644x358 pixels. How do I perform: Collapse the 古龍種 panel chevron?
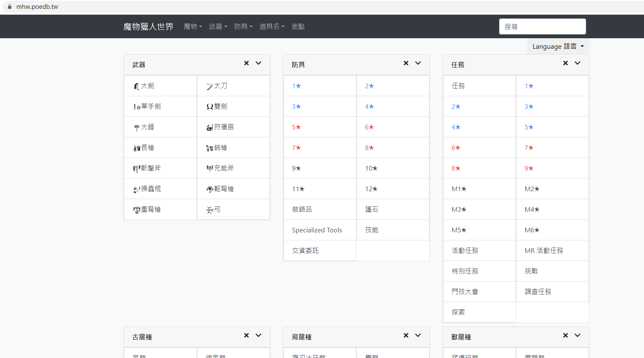(x=259, y=335)
